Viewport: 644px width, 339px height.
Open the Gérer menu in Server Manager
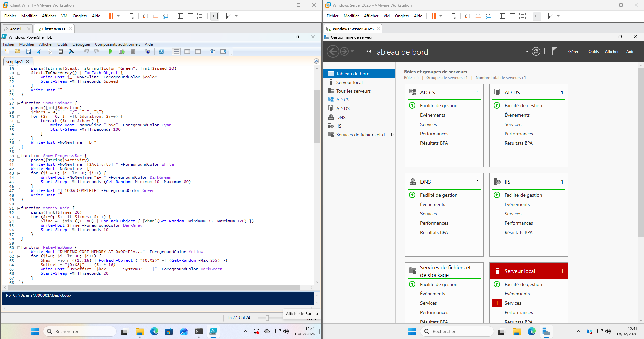pos(573,52)
